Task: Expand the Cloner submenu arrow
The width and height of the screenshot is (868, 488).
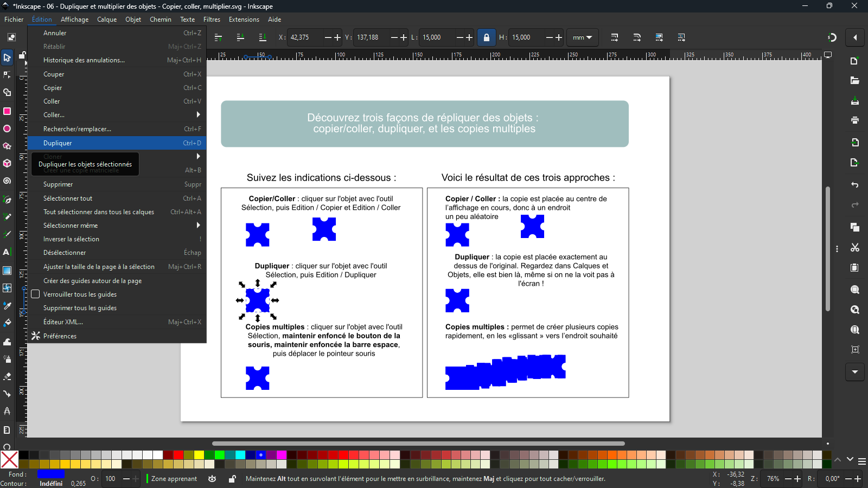Action: click(x=199, y=156)
